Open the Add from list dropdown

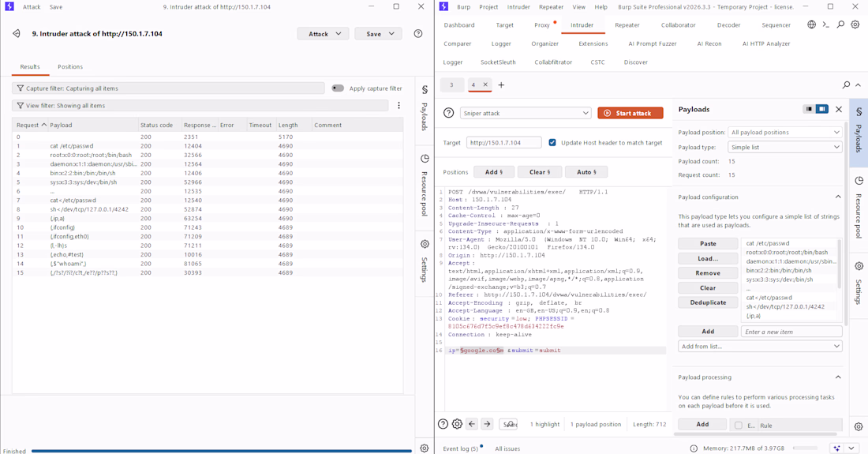click(760, 346)
